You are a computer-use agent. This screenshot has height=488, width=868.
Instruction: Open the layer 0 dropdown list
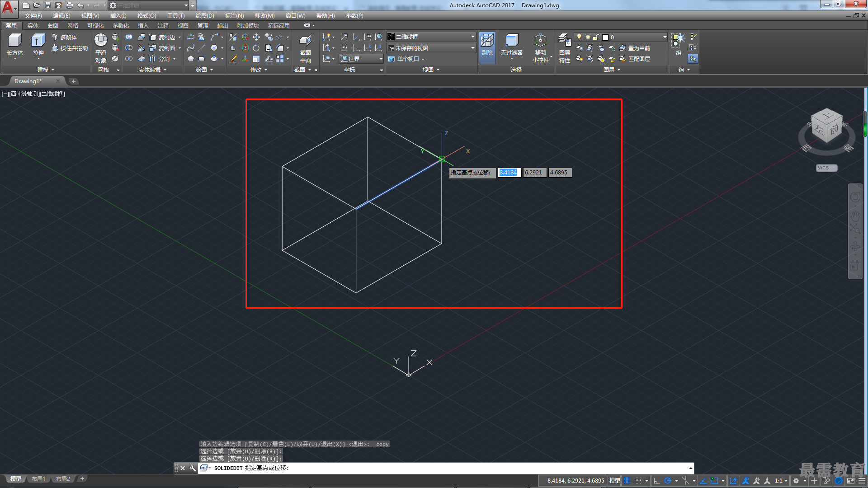click(621, 37)
